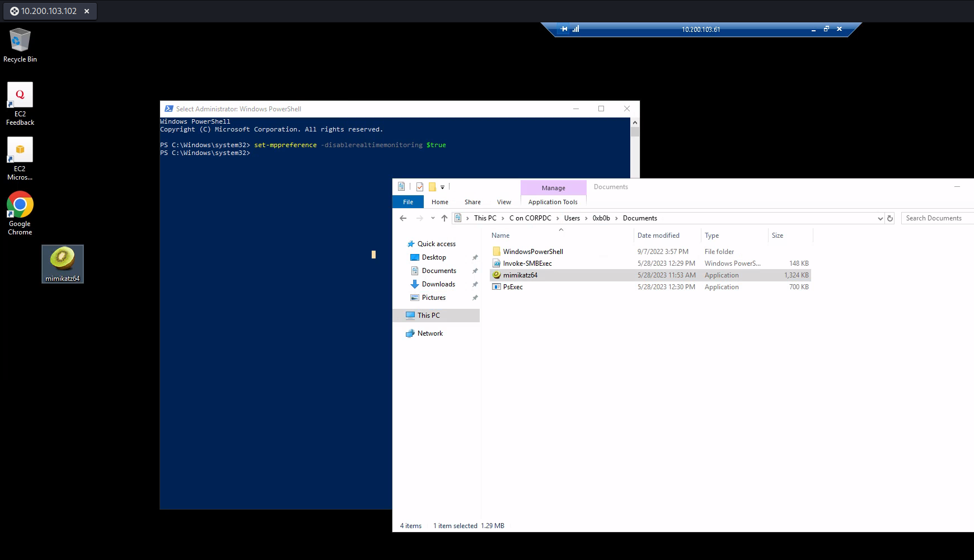
Task: Click the Users breadcrumb in the address bar
Action: pyautogui.click(x=572, y=218)
